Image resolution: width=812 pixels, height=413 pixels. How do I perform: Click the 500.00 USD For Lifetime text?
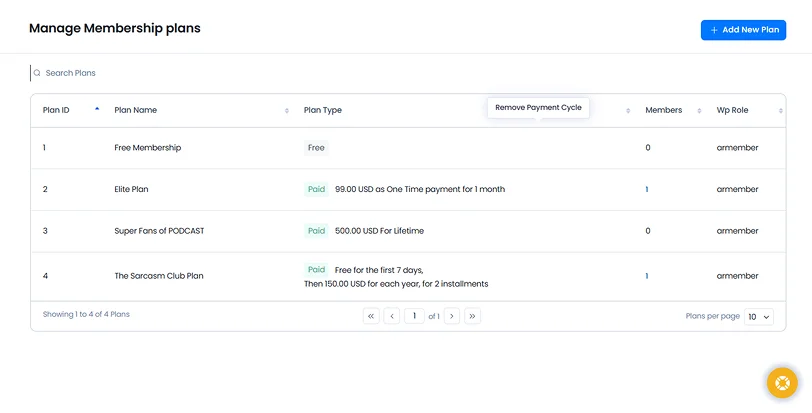click(379, 231)
